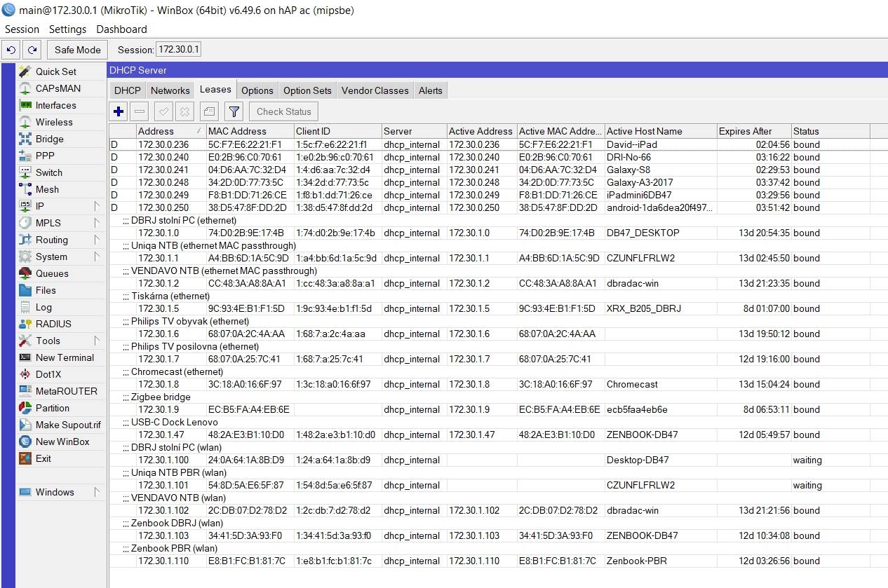Expand MPLS submenu arrow
888x588 pixels.
point(97,223)
